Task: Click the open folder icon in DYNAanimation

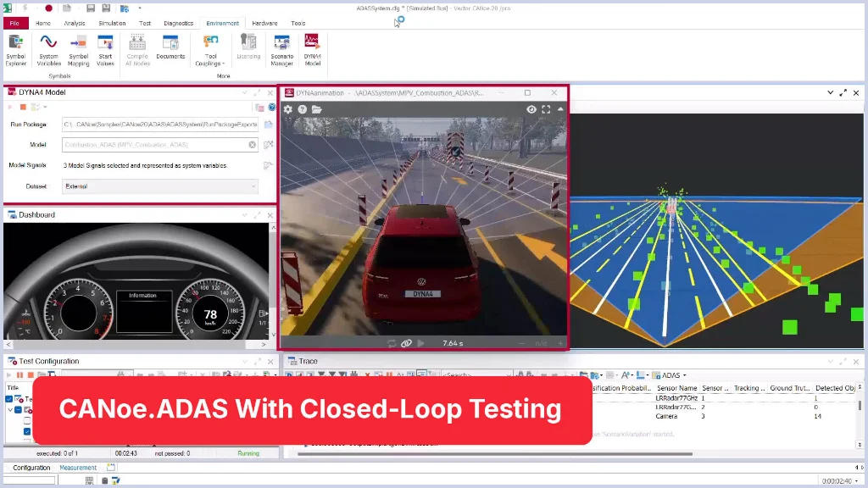Action: pos(317,109)
